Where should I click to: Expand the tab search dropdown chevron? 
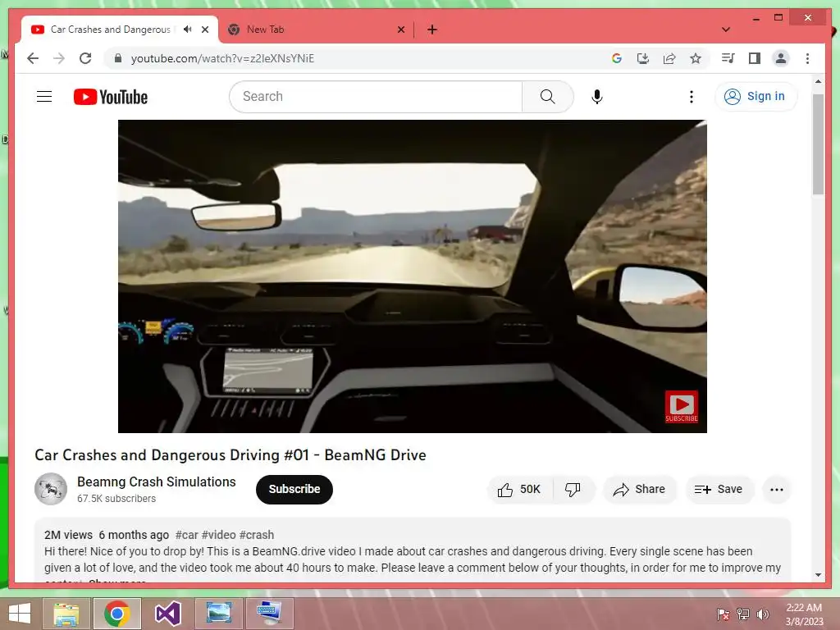pyautogui.click(x=726, y=30)
